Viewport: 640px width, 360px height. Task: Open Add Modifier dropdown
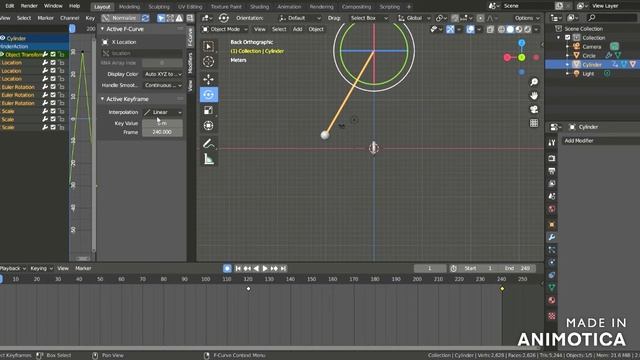[x=600, y=141]
